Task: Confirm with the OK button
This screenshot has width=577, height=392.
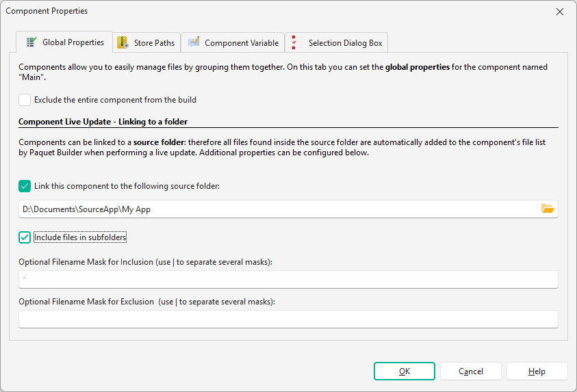Action: click(x=405, y=371)
